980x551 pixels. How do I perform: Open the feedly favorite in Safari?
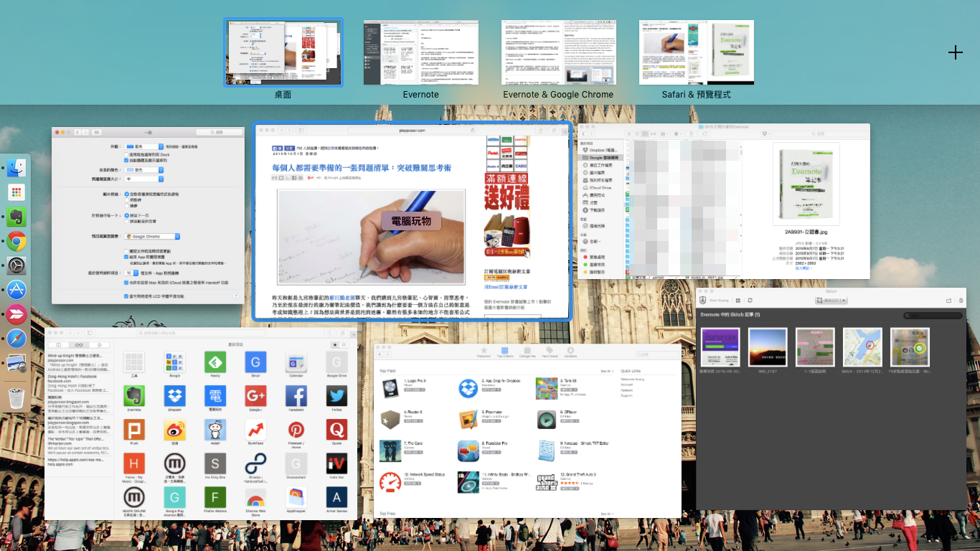pyautogui.click(x=215, y=362)
